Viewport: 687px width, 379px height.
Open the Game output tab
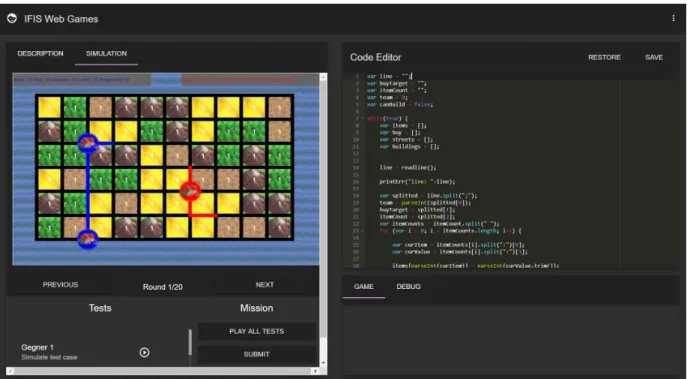click(364, 287)
